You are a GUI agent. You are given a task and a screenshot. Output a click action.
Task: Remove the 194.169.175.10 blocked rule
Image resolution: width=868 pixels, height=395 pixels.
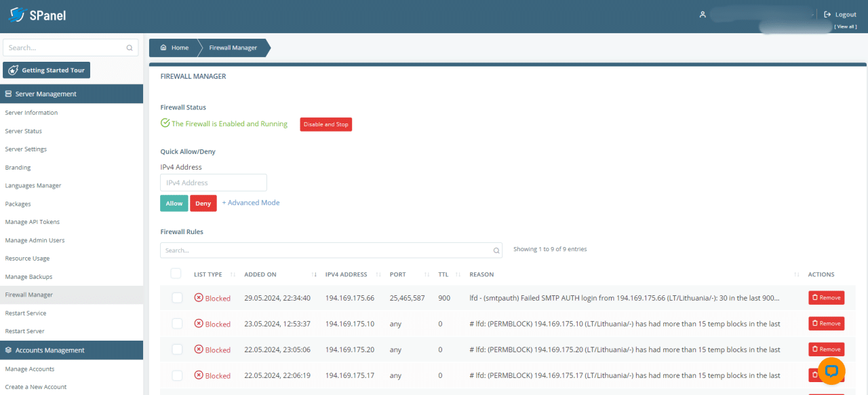point(825,324)
